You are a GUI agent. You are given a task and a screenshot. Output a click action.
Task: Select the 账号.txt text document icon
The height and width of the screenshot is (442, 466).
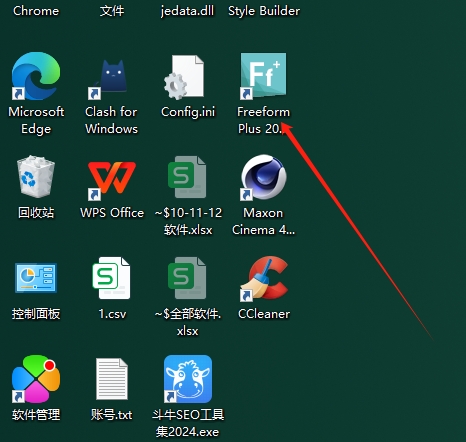coord(112,379)
